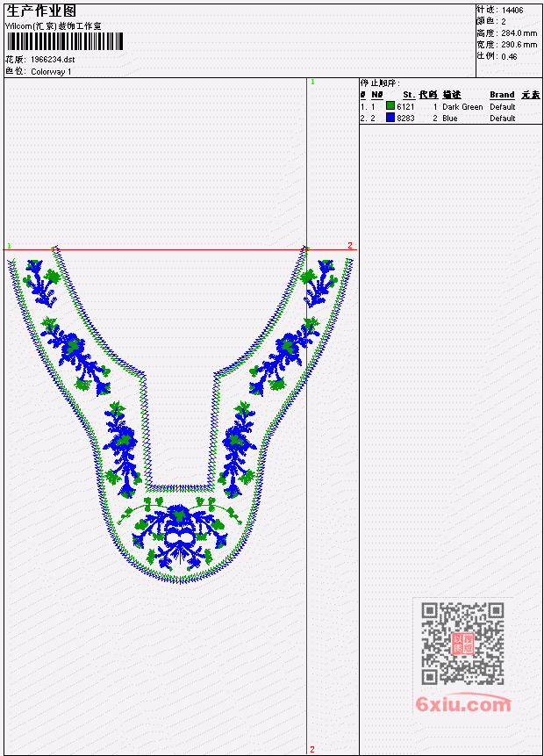The image size is (544, 756).
Task: Click "Default" brand in the Dark Green row
Action: pos(503,106)
